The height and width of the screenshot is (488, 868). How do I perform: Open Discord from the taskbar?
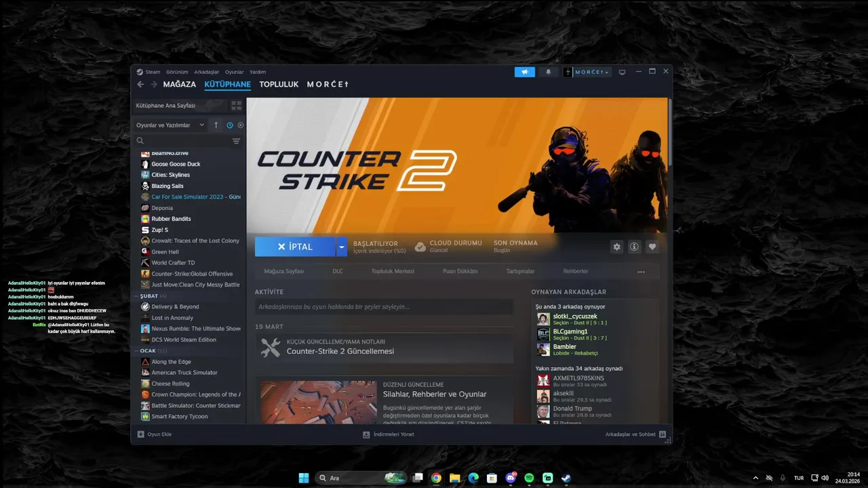tap(511, 478)
